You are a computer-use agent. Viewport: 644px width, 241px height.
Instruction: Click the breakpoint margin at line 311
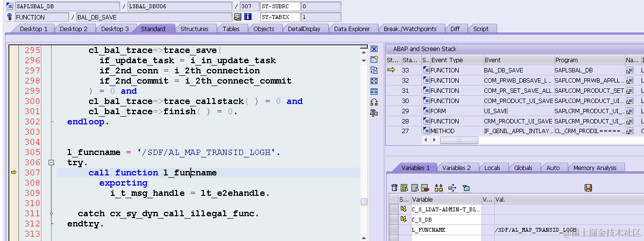point(14,213)
